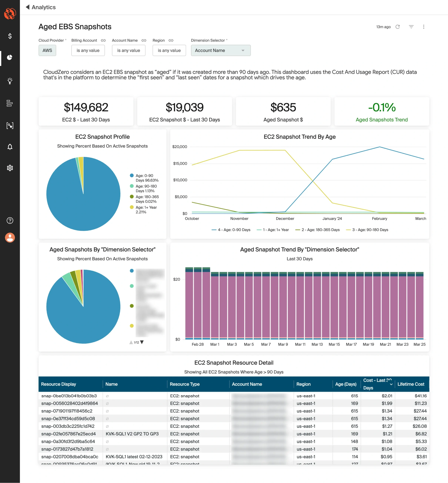
Task: Open the settings gear sidebar icon
Action: 10,168
